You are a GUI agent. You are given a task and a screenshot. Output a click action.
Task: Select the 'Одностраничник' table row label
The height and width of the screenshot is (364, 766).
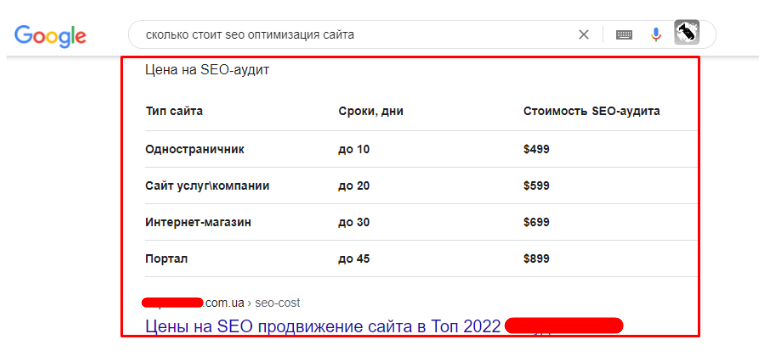(194, 150)
